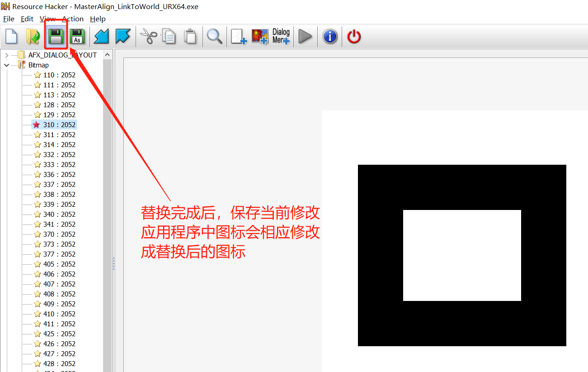Select bitmap resource 110 : 2052
Viewport: 588px width, 372px height.
point(59,75)
